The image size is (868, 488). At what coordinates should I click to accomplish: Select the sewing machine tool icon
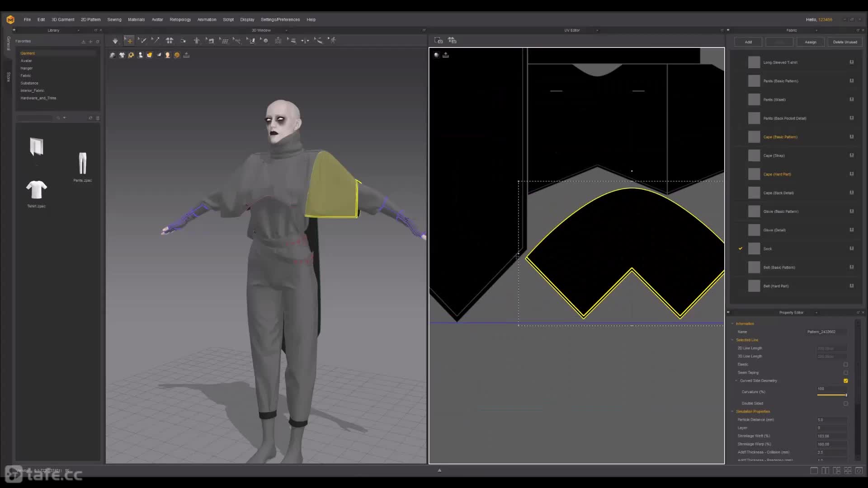click(210, 41)
